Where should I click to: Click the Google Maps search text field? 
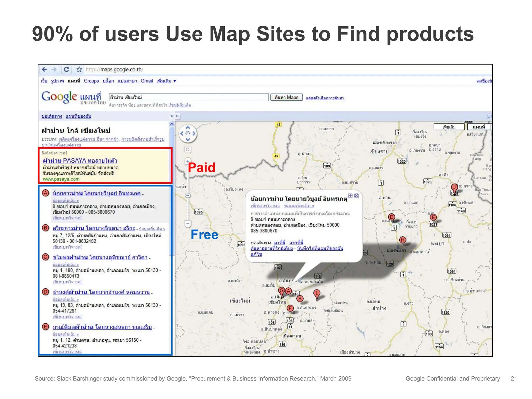(x=189, y=97)
